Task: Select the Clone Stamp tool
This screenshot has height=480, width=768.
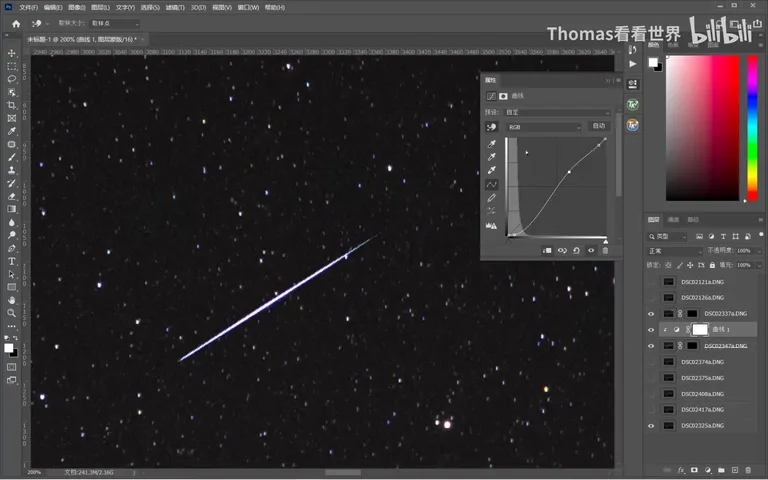Action: [12, 170]
